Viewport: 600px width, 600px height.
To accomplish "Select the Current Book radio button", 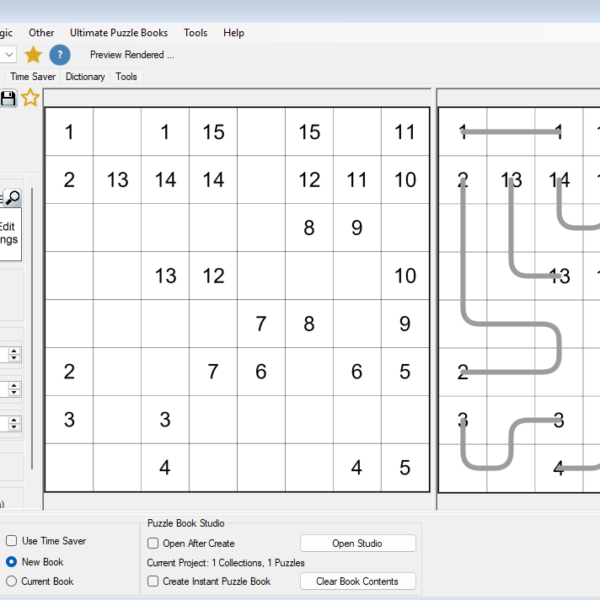I will tap(11, 581).
